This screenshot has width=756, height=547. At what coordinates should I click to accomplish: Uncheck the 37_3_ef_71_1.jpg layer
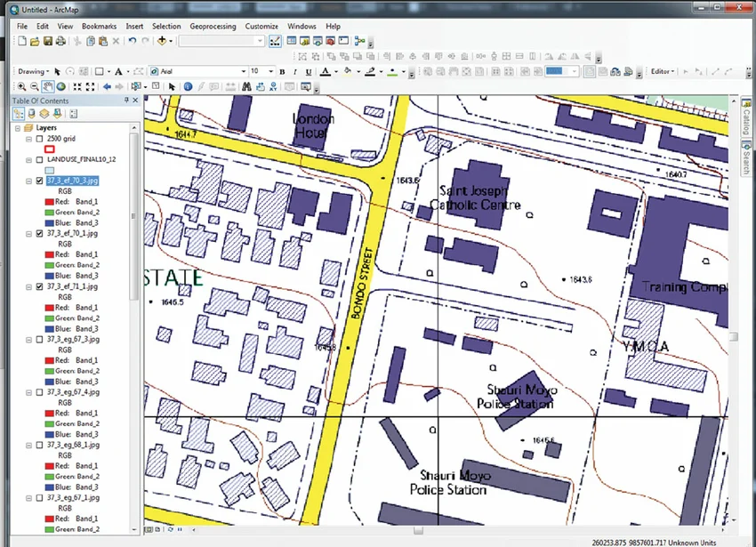coord(39,286)
